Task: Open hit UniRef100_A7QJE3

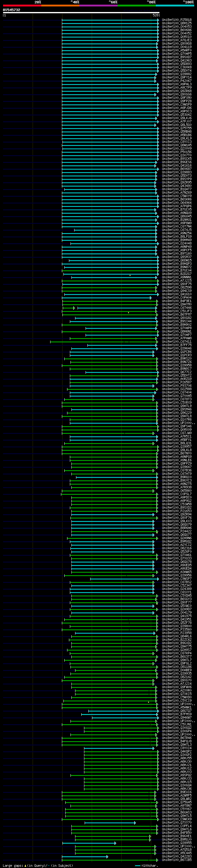Action: click(x=177, y=40)
